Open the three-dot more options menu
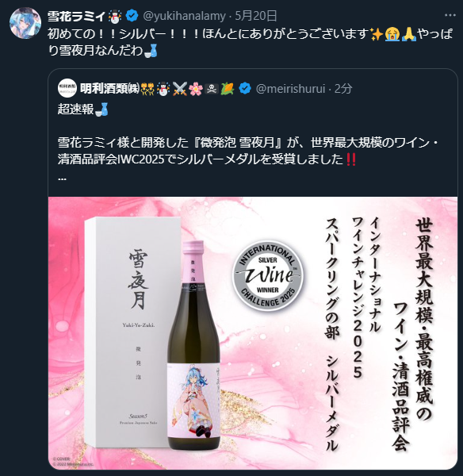 (x=450, y=15)
